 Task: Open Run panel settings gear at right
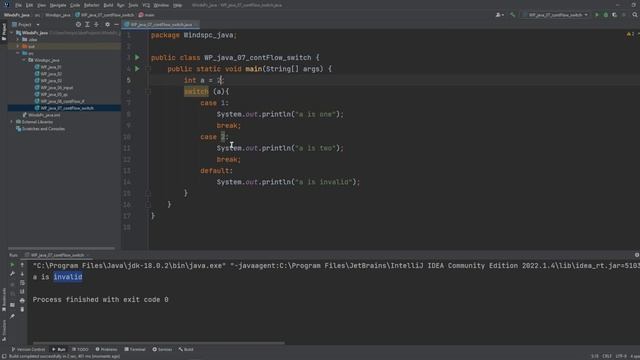pyautogui.click(x=637, y=255)
